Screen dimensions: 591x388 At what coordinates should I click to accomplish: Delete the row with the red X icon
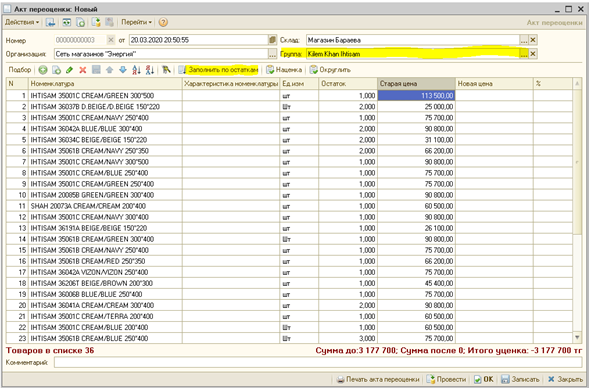pos(83,70)
